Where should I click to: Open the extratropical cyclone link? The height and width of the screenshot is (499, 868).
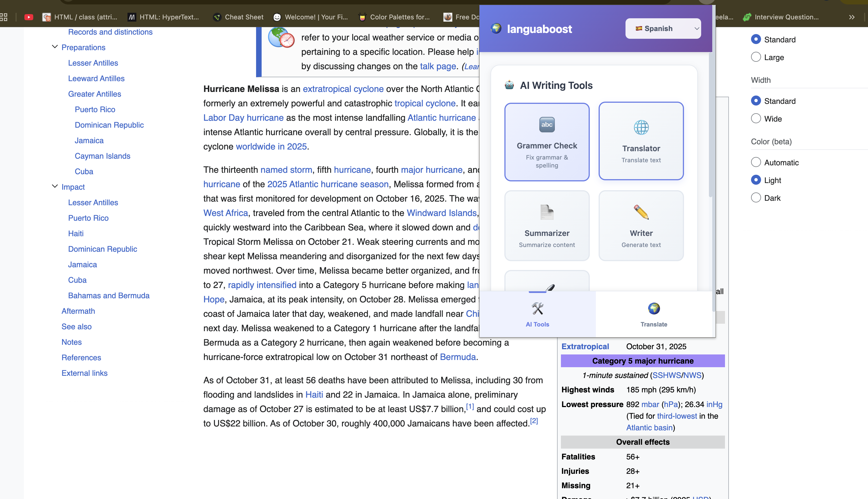click(x=343, y=89)
